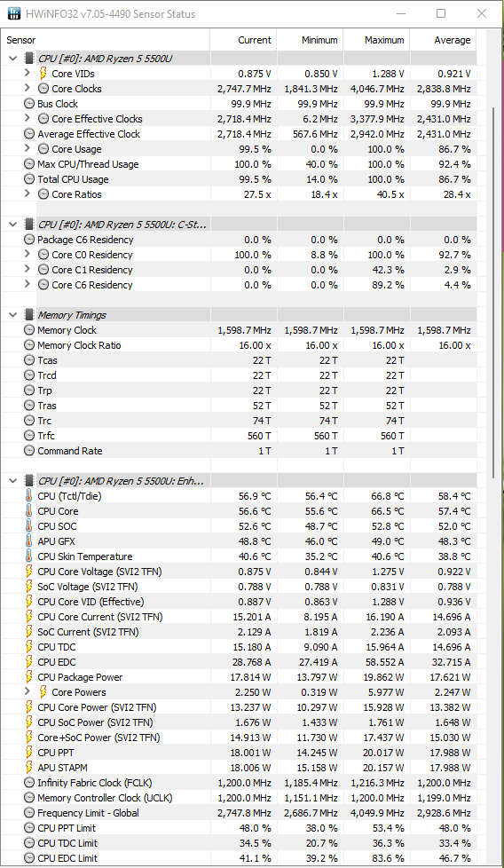The image size is (504, 868).
Task: Collapse the Memory Timings group
Action: pos(12,315)
